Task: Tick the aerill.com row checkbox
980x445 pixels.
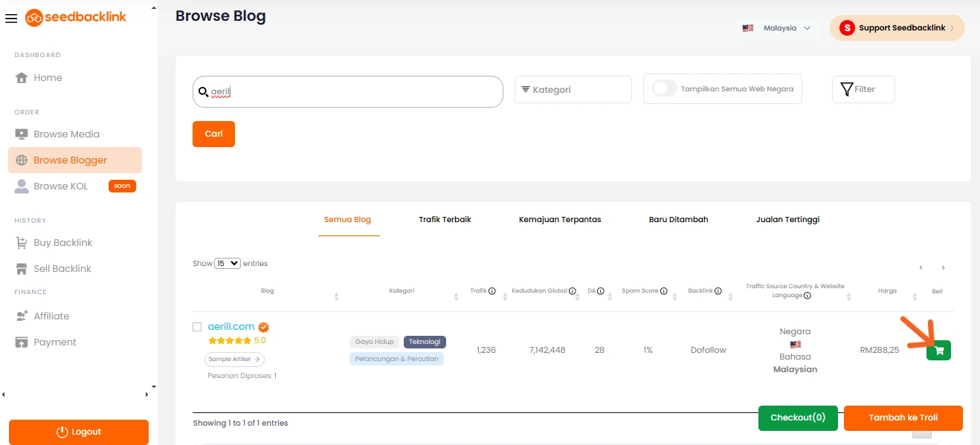Action: 197,327
